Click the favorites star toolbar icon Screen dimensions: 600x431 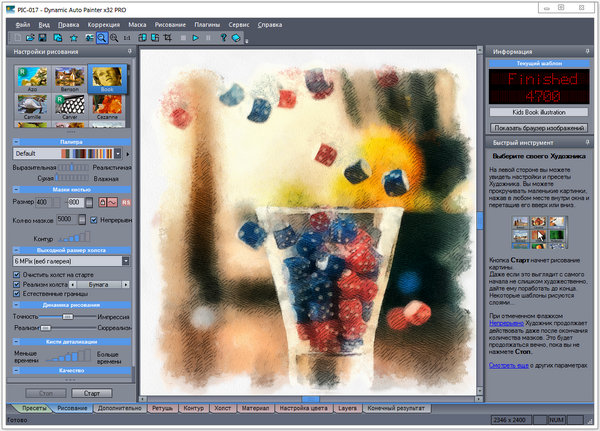click(x=72, y=37)
